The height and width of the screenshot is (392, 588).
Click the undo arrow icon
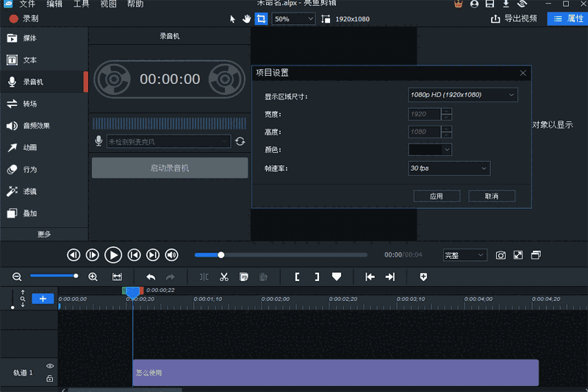151,277
